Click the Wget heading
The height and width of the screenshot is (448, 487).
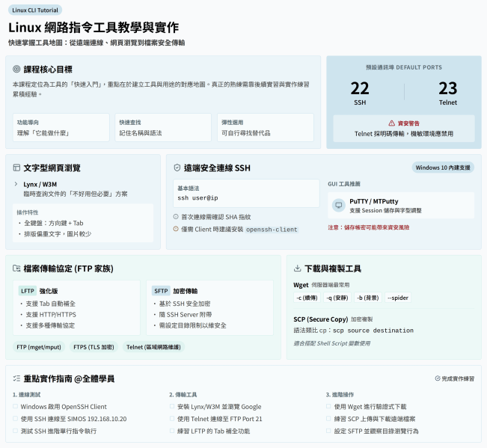coord(301,285)
